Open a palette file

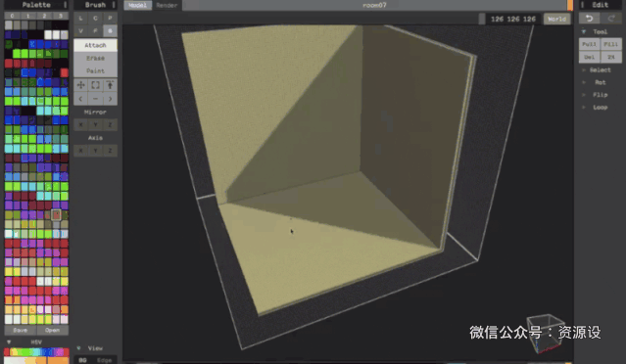pyautogui.click(x=52, y=330)
